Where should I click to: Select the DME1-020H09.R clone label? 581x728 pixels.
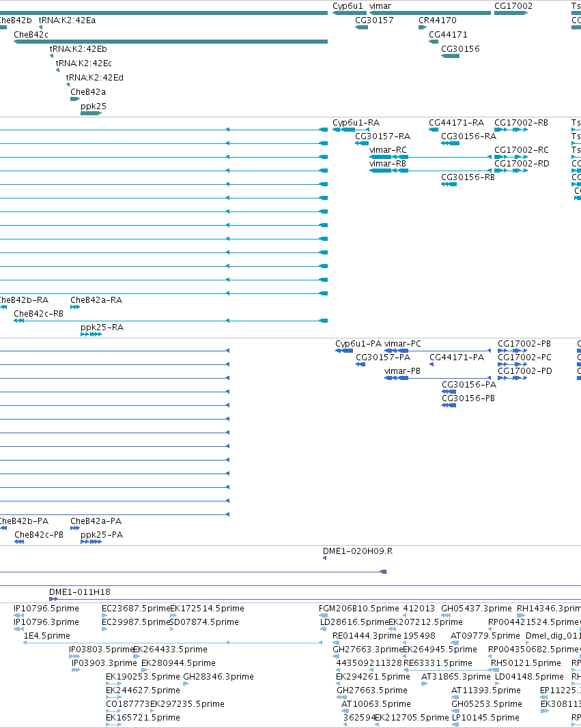coord(358,551)
